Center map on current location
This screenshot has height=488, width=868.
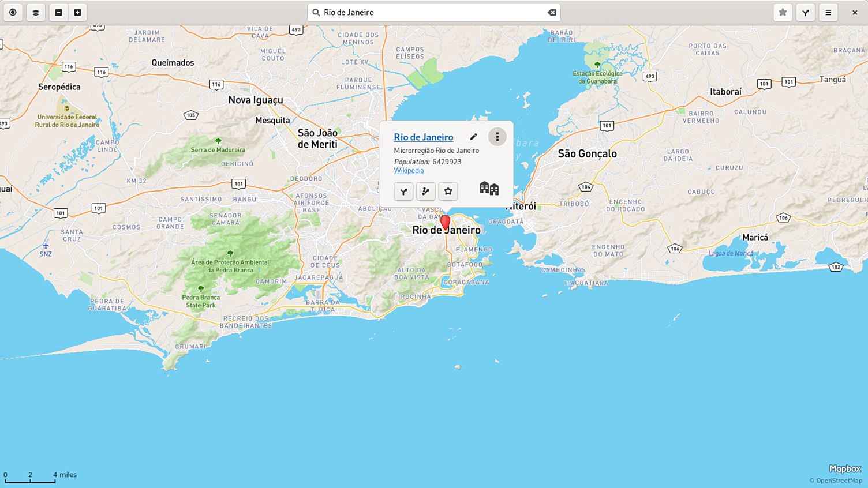point(13,12)
